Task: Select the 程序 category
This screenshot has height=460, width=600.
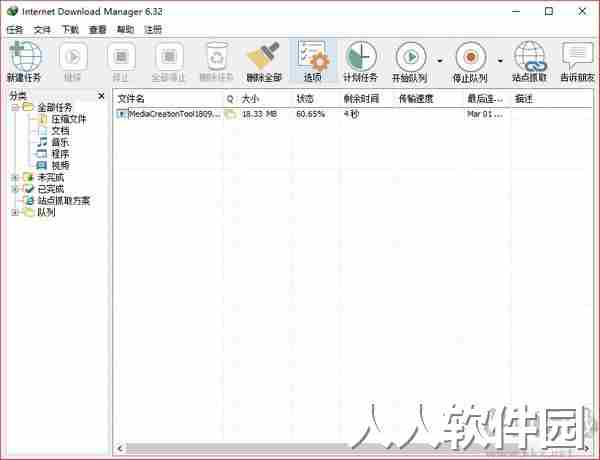Action: (60, 154)
